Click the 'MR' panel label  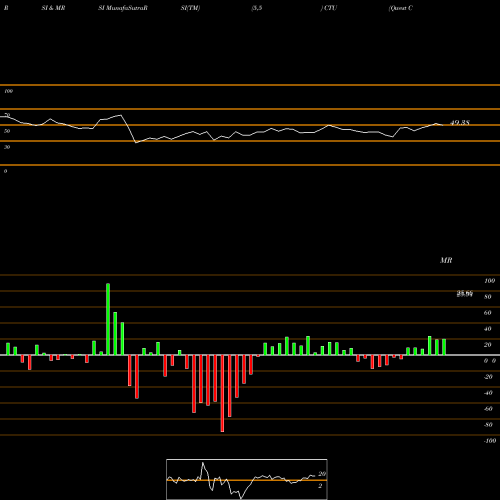[446, 260]
